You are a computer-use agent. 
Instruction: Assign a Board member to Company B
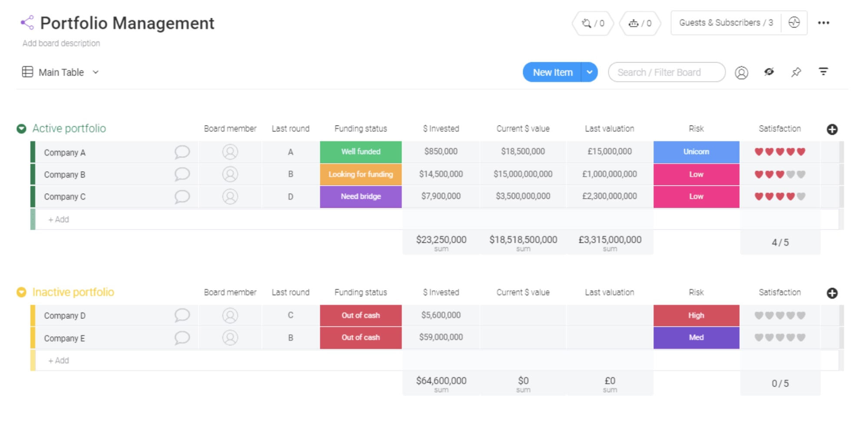(230, 174)
